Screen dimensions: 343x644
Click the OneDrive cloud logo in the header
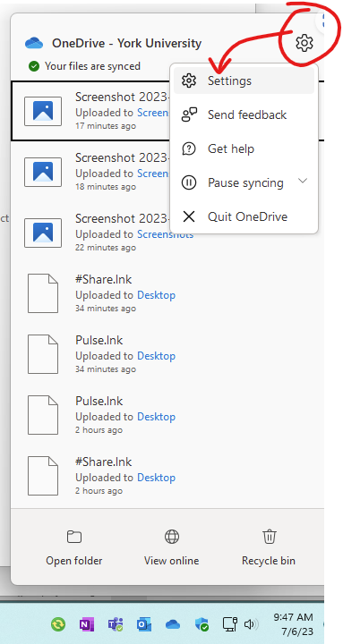point(34,43)
